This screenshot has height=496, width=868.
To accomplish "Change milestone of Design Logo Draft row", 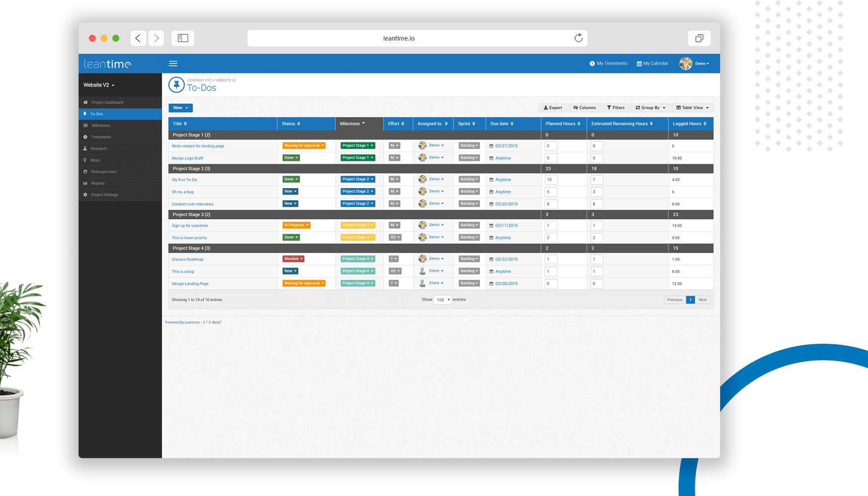I will [x=358, y=158].
